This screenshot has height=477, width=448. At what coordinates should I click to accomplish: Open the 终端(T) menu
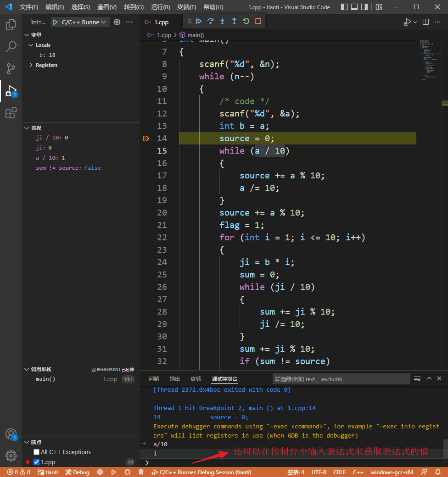tap(186, 7)
